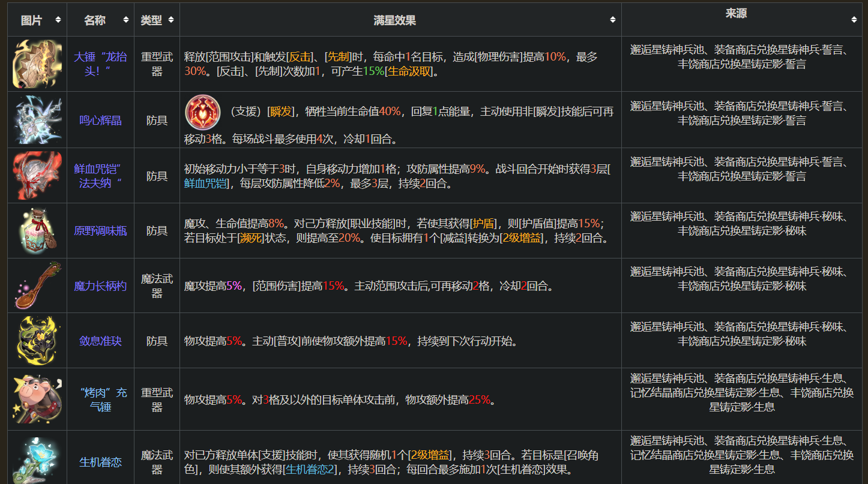Open the 原野调味瓶 item link
The image size is (868, 484).
(101, 231)
